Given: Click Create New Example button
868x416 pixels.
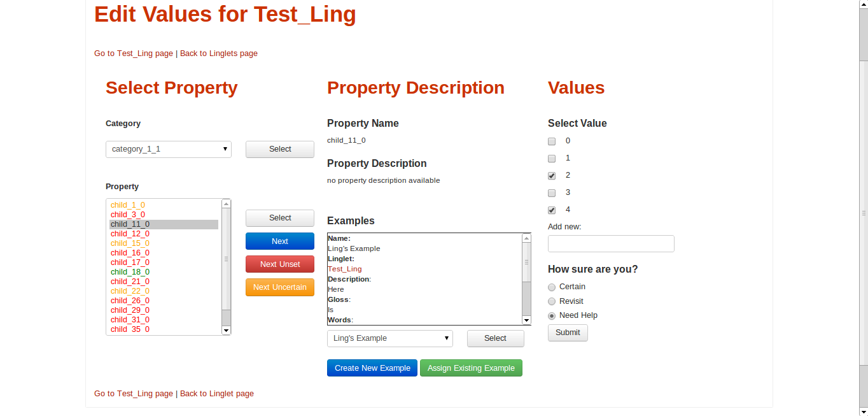Looking at the screenshot, I should (x=372, y=368).
